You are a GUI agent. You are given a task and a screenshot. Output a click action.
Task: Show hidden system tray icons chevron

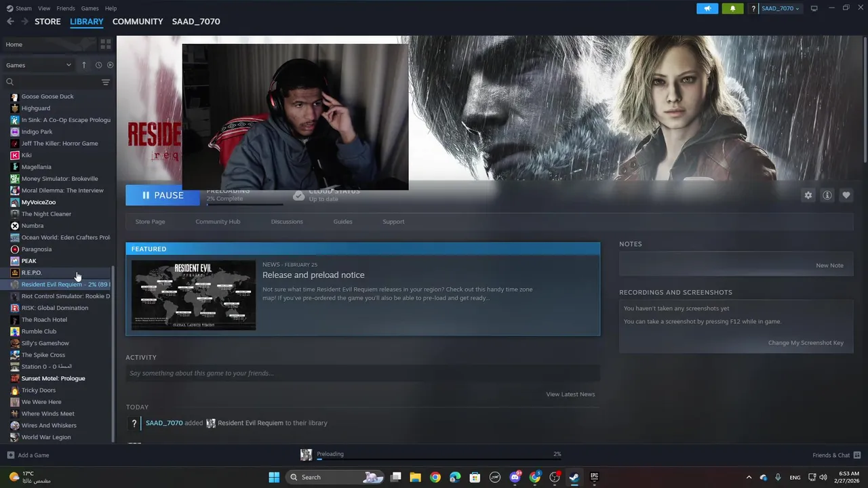pos(749,477)
